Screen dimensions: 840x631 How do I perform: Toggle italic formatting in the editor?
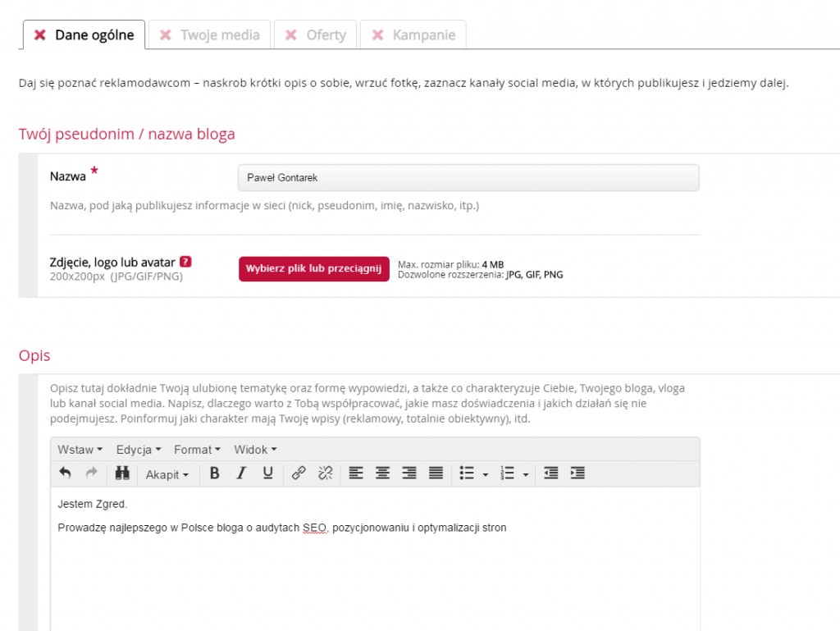(x=241, y=473)
